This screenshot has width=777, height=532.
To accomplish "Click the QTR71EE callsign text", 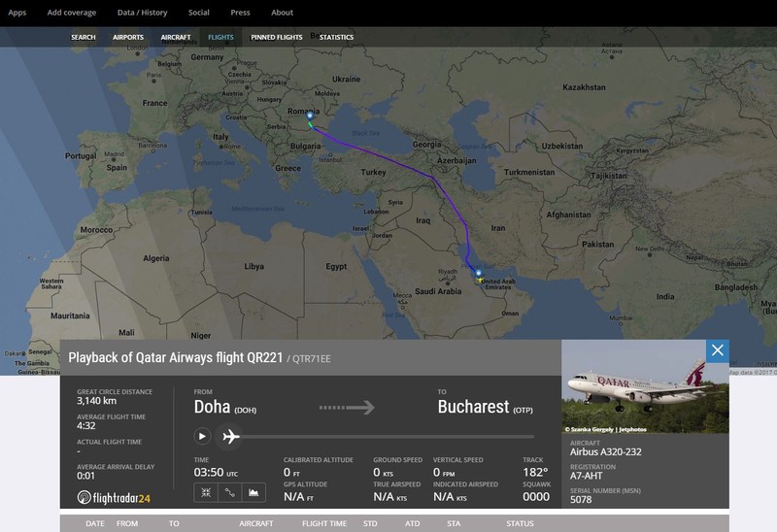I will pyautogui.click(x=311, y=359).
